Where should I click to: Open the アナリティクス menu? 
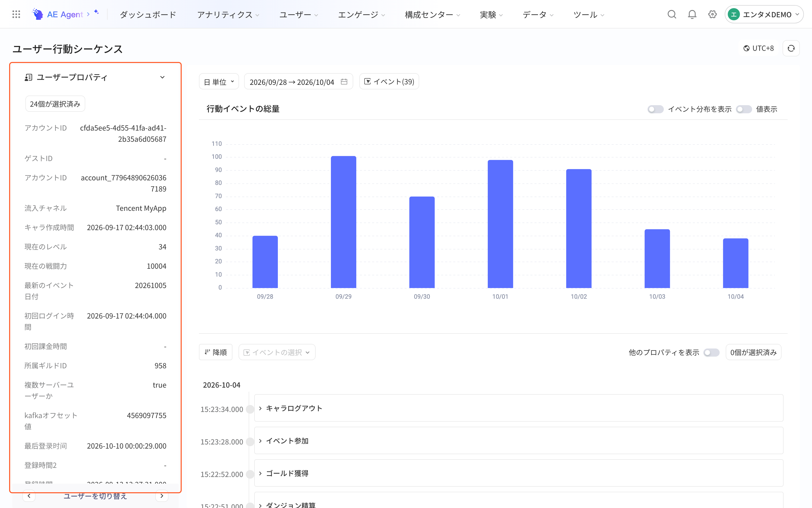tap(228, 14)
